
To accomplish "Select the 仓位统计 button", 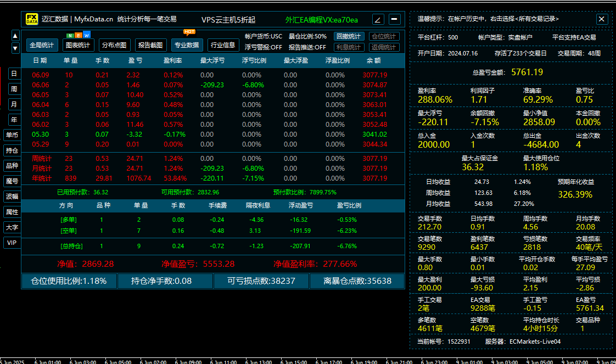I will [384, 36].
